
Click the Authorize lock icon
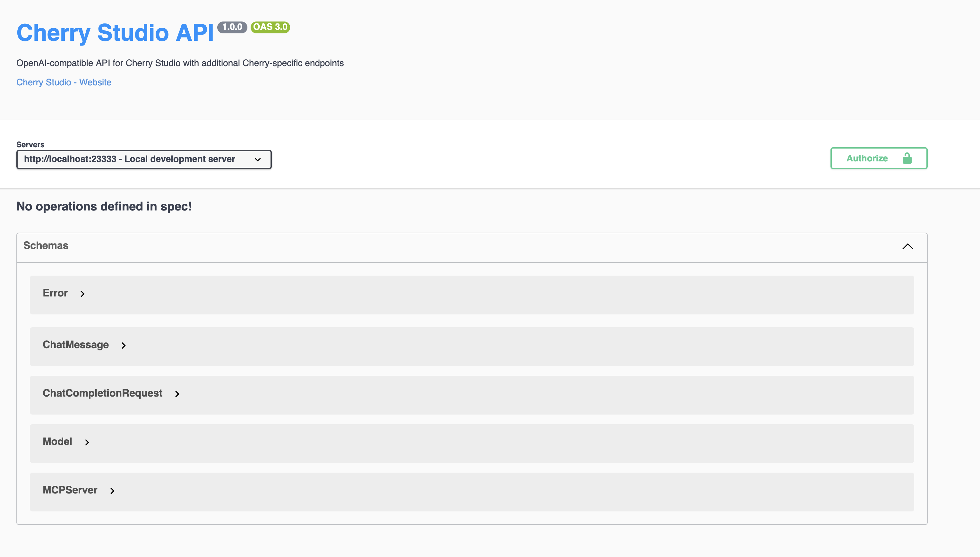point(907,159)
